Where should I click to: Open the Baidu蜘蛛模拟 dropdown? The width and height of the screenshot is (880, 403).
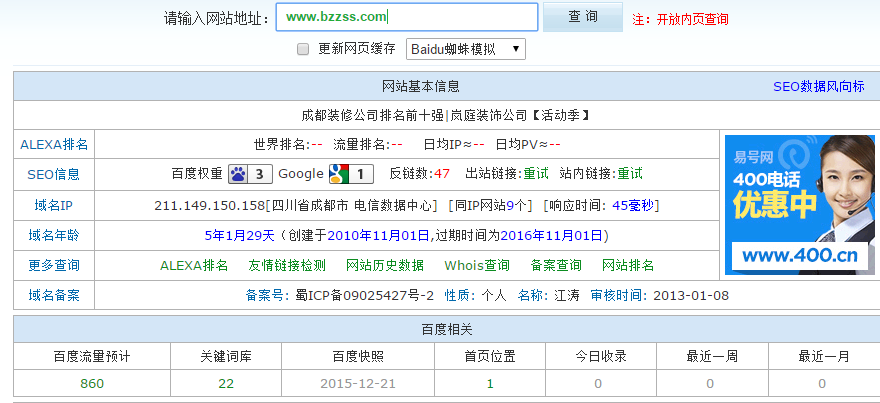[465, 49]
